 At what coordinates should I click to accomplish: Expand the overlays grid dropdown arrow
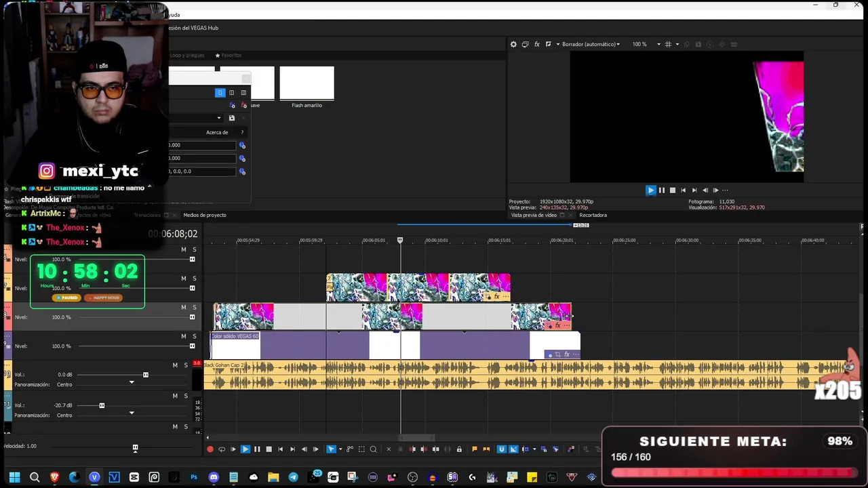pos(677,44)
